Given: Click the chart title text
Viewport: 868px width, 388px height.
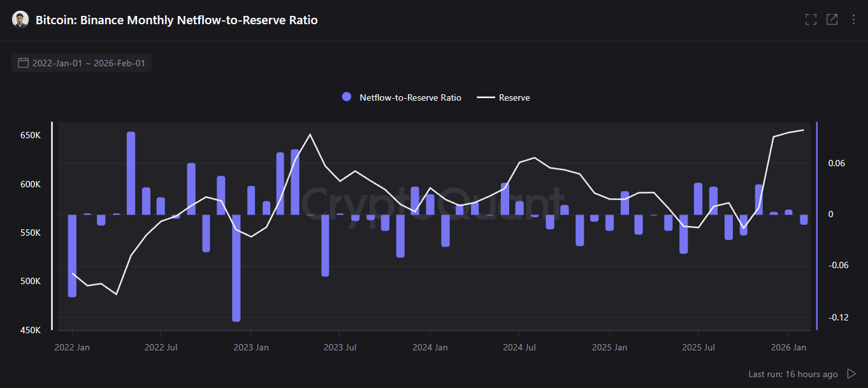Looking at the screenshot, I should [177, 20].
